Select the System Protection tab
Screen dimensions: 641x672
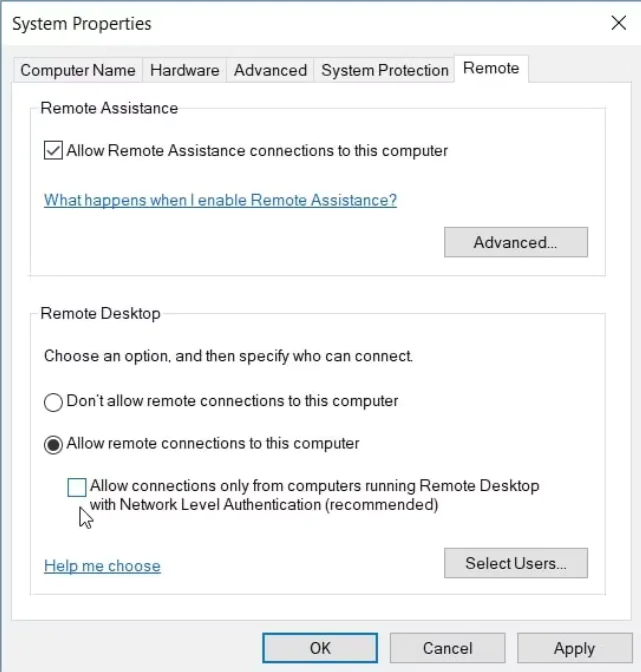[x=384, y=70]
